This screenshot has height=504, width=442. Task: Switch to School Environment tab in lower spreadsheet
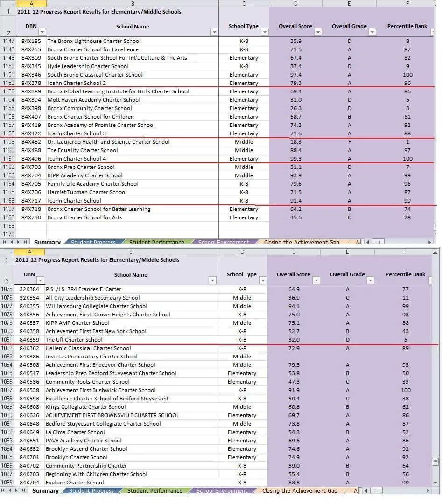(222, 491)
